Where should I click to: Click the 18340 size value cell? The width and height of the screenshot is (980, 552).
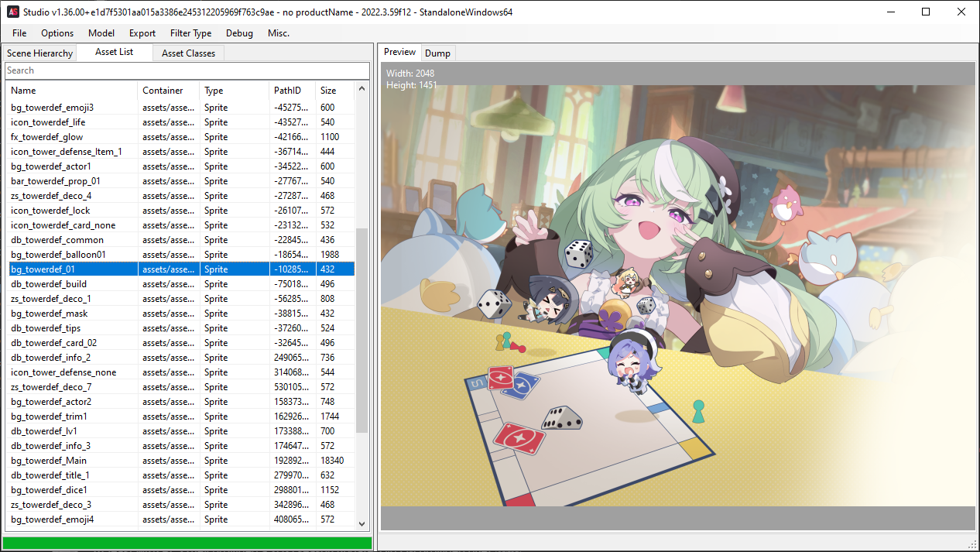[x=335, y=461]
